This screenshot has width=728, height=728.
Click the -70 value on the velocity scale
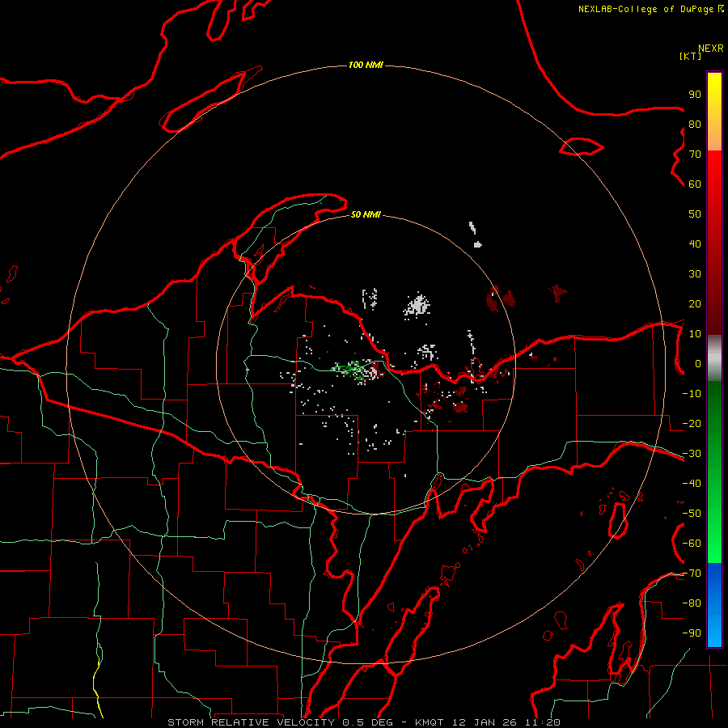(x=692, y=574)
